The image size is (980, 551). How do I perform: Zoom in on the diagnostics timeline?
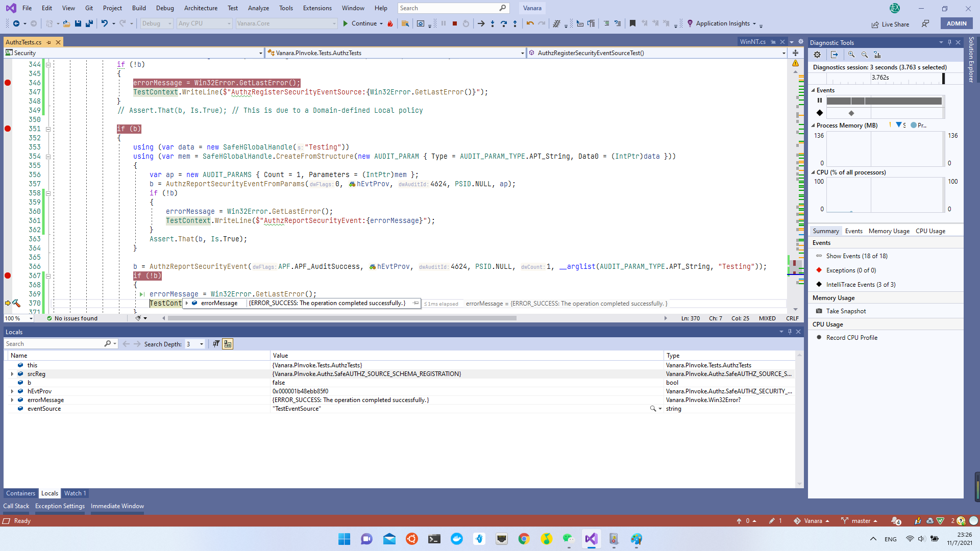point(851,55)
